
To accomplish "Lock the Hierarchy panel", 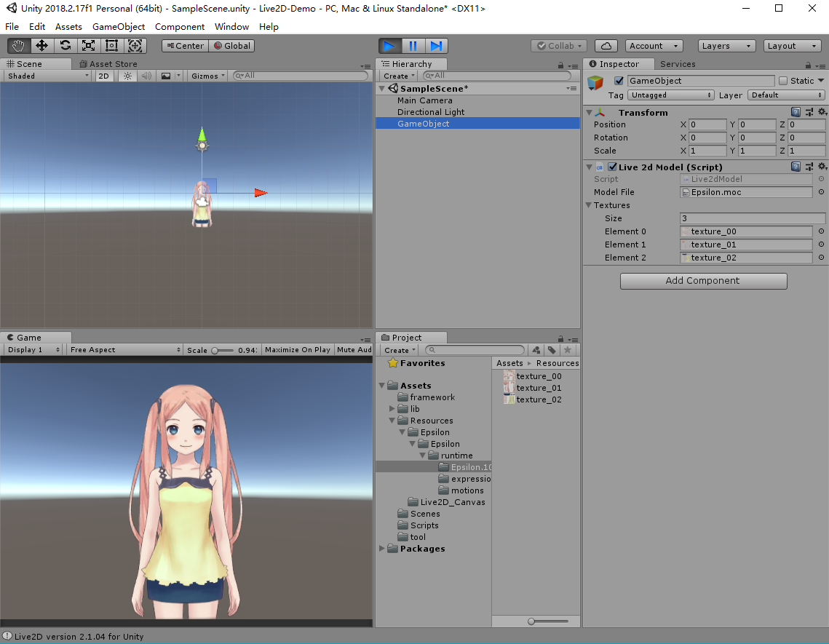I will coord(560,65).
